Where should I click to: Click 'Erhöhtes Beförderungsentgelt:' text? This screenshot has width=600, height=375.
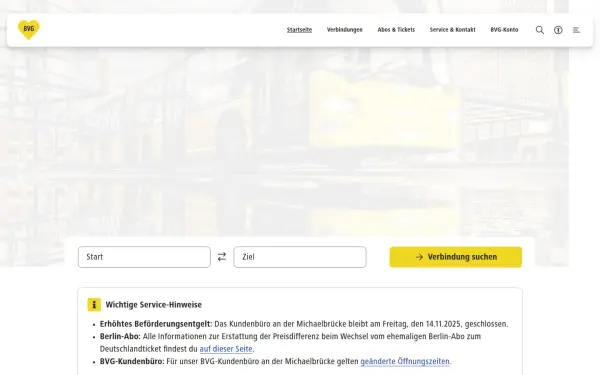coord(156,324)
